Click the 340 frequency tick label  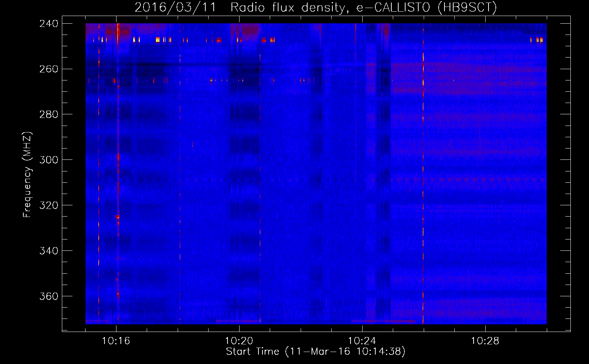(48, 251)
